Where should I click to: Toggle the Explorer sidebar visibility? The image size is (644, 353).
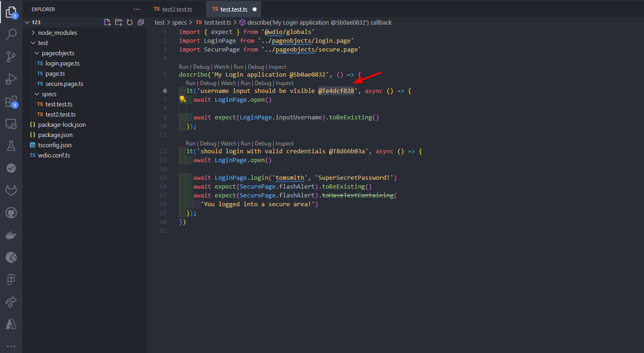coord(11,12)
